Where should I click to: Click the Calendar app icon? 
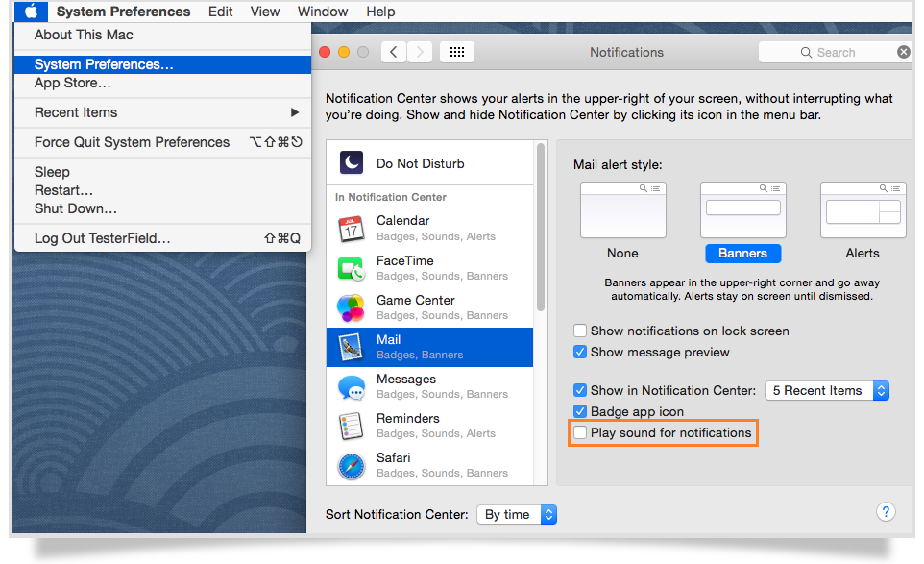352,229
